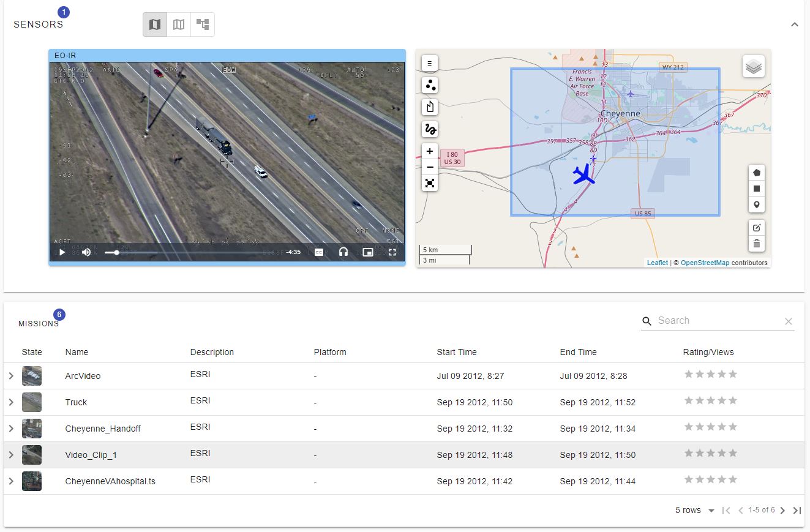
Task: Open the map layers selector
Action: 754,66
